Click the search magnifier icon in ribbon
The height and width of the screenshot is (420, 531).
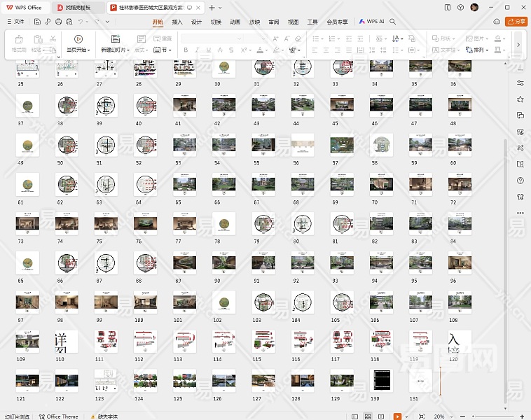click(393, 22)
